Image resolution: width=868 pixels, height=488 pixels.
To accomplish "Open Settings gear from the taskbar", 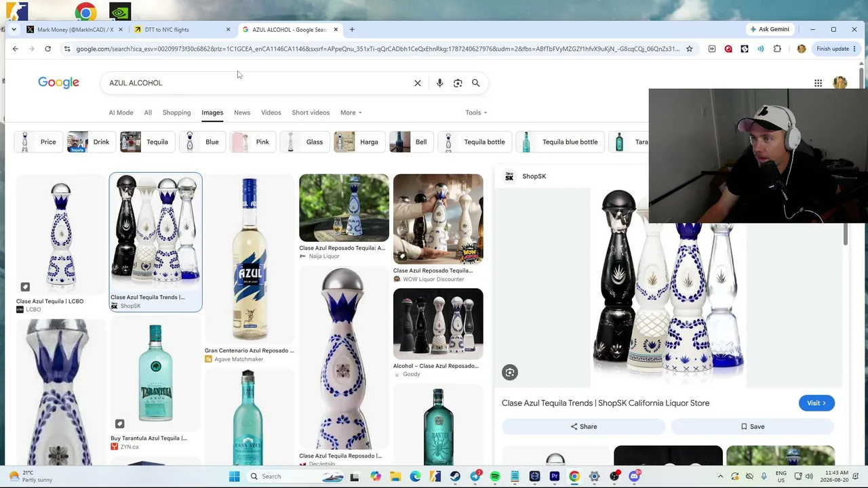I will coord(595,476).
